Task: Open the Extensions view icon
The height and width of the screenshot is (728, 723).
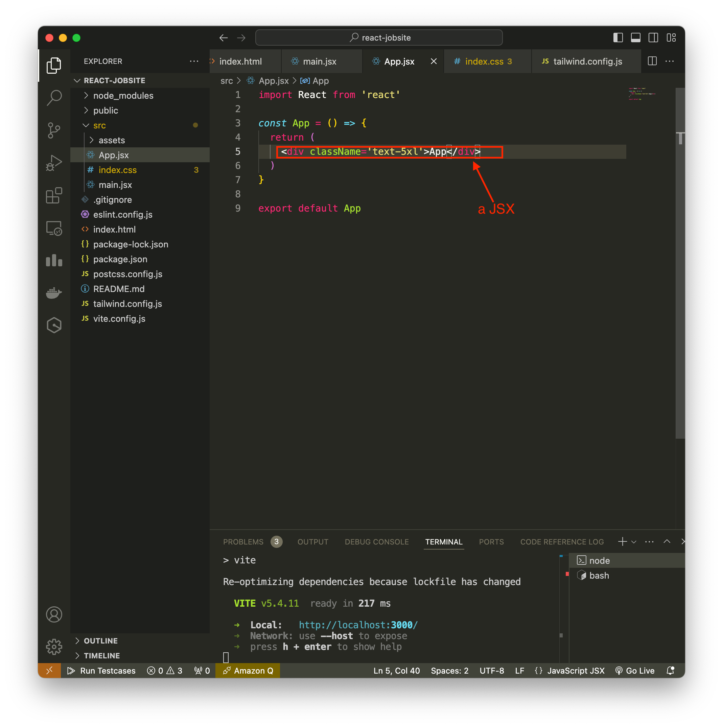Action: click(54, 196)
